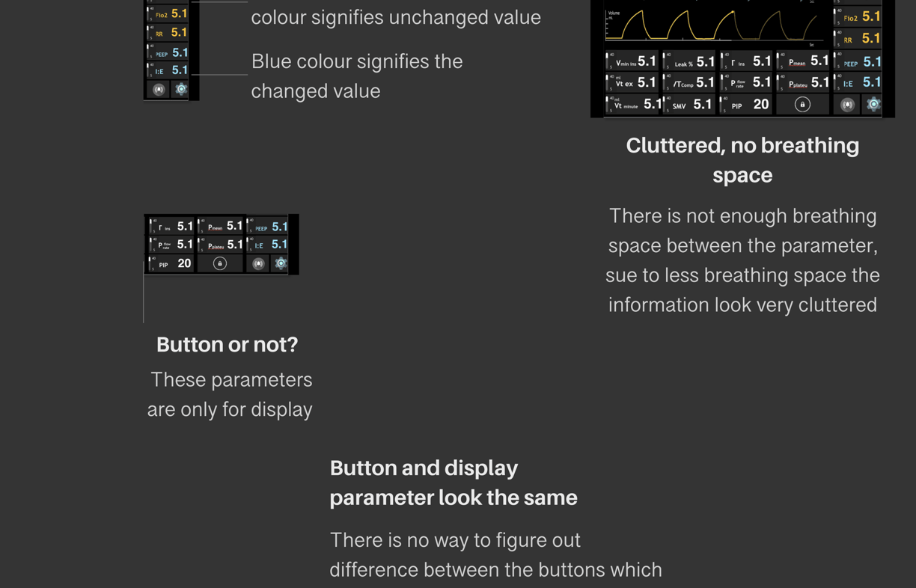
Task: Select the yellow Fio2 tile in the narrow single-column panel
Action: (x=168, y=13)
